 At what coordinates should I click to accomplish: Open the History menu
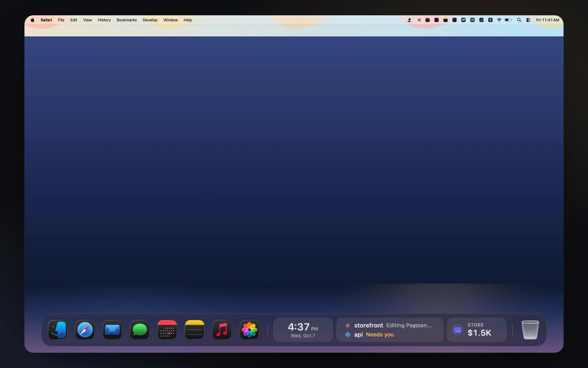104,20
